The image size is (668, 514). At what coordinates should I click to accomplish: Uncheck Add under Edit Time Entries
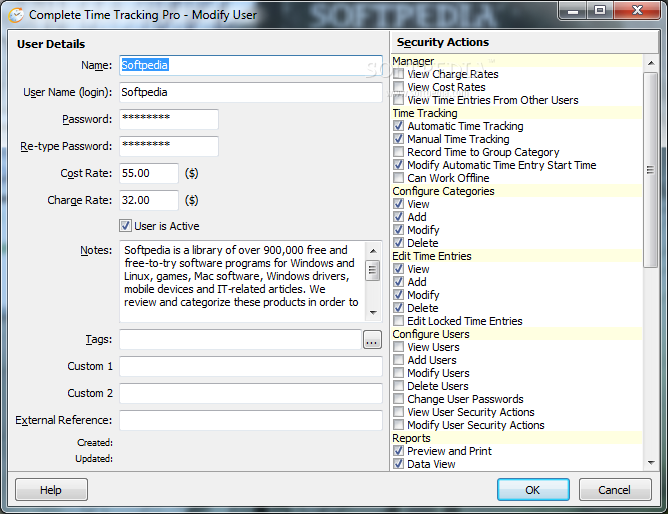click(x=398, y=281)
